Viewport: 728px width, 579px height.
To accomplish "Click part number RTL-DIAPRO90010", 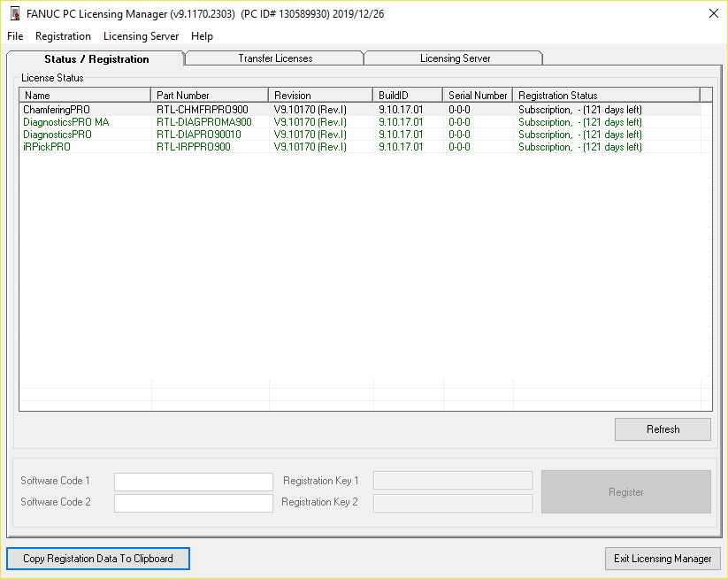I will click(199, 135).
